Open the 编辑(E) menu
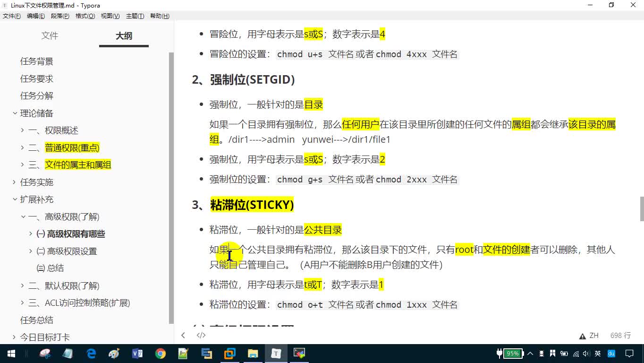The image size is (644, 363). click(x=36, y=16)
